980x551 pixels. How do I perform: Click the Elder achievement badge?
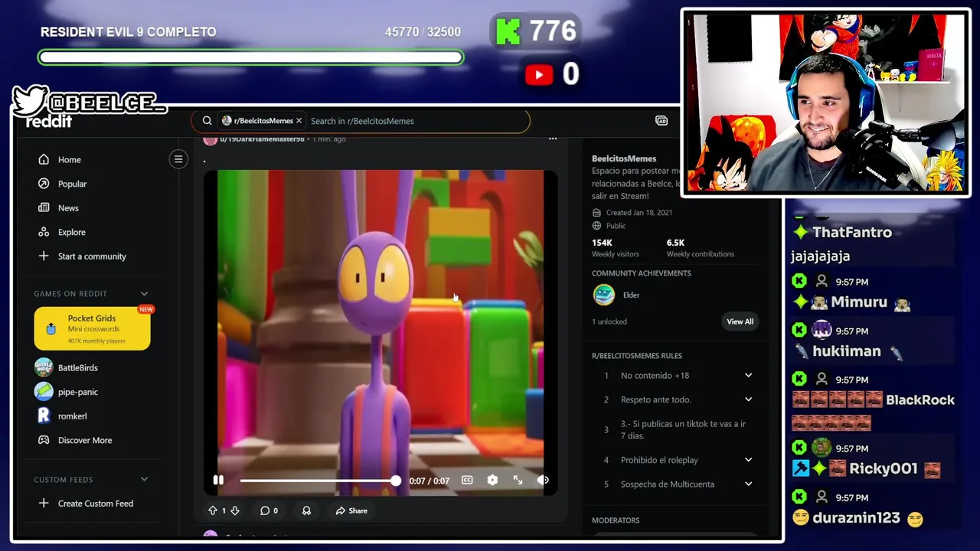tap(604, 295)
